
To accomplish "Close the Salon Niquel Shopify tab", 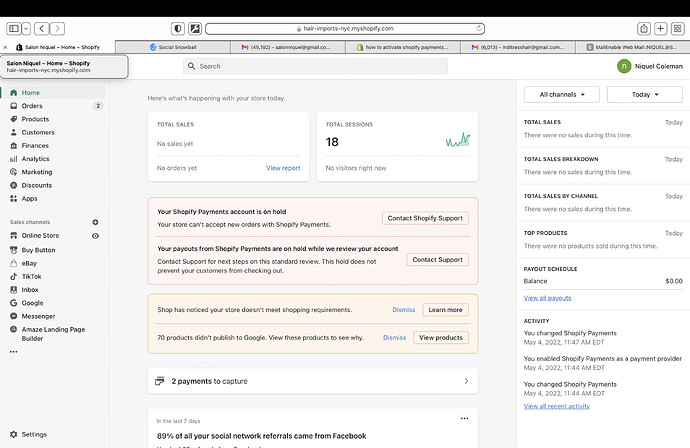I will pyautogui.click(x=5, y=47).
